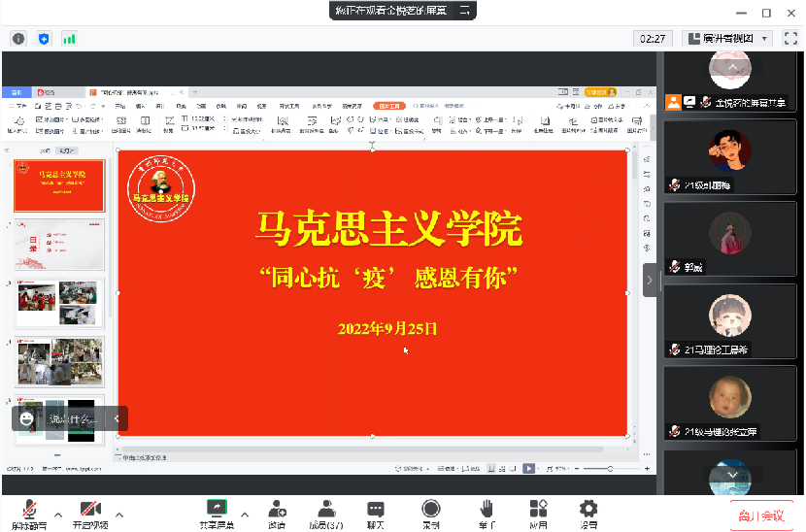Screen dimensions: 806x532
Task: Unmute the microphone in the meeting toolbar
Action: [30, 510]
